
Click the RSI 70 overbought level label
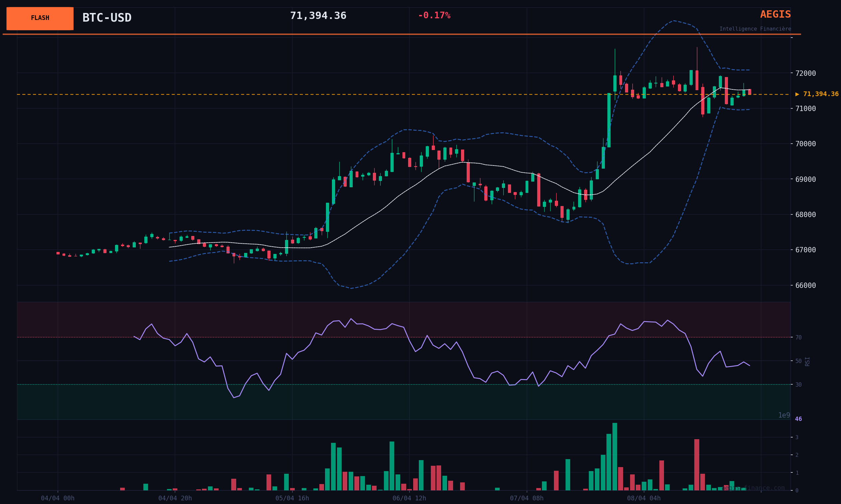798,337
